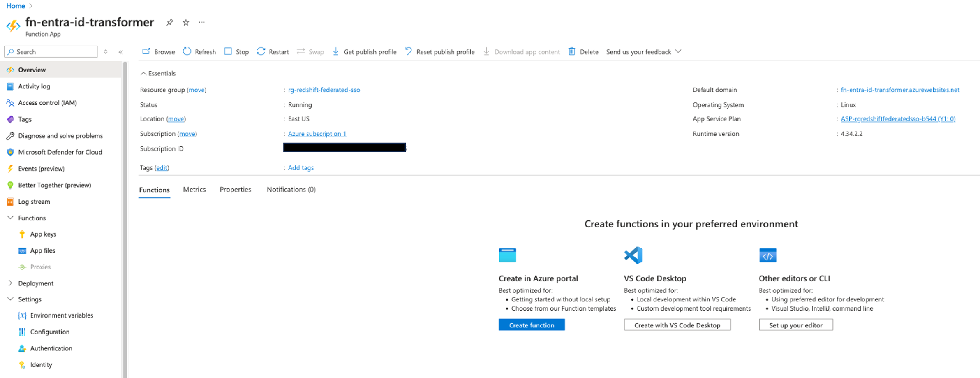Image resolution: width=980 pixels, height=378 pixels.
Task: Click the Reset publish profile icon
Action: point(408,51)
